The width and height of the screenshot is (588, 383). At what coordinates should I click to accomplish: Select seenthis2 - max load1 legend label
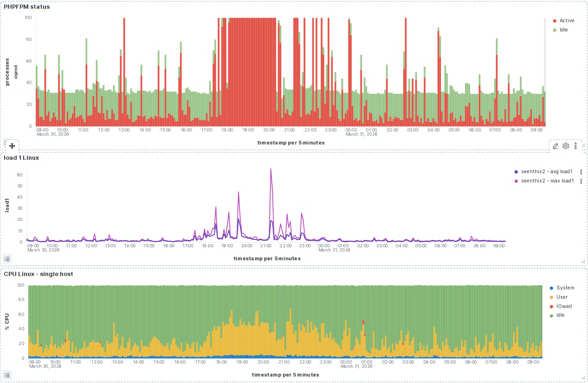coord(548,181)
